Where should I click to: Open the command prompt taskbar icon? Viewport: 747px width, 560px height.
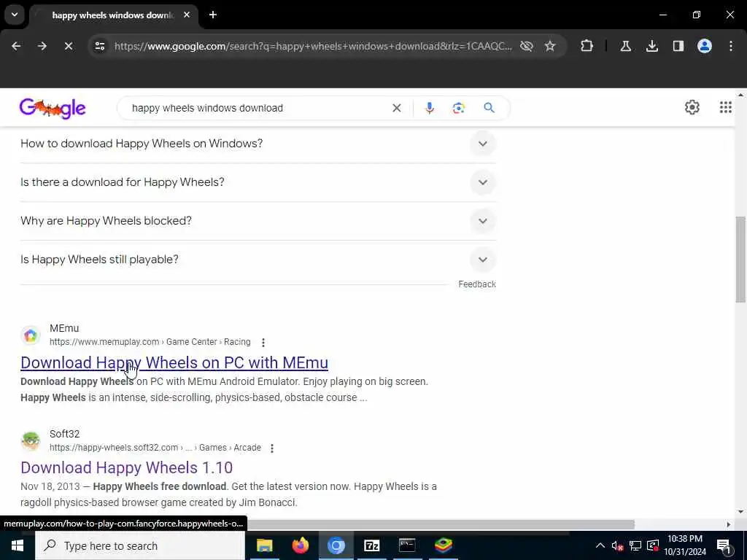click(x=407, y=545)
